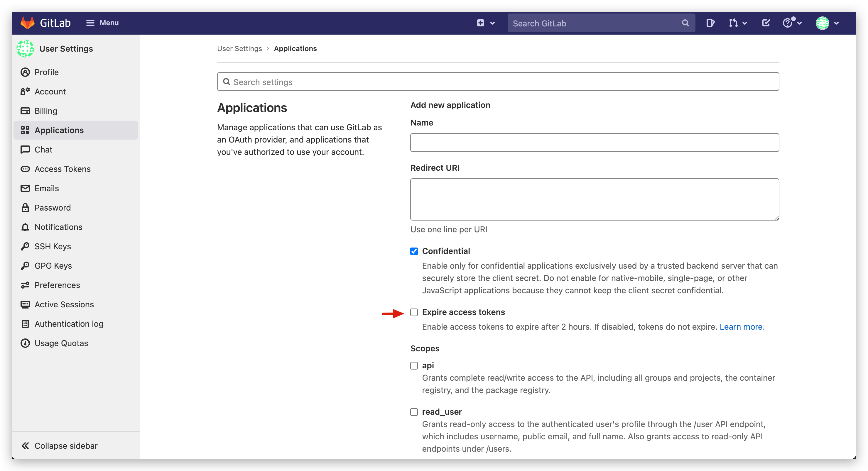Open the Profile settings in the sidebar
Screen dimensions: 868x471
point(47,72)
